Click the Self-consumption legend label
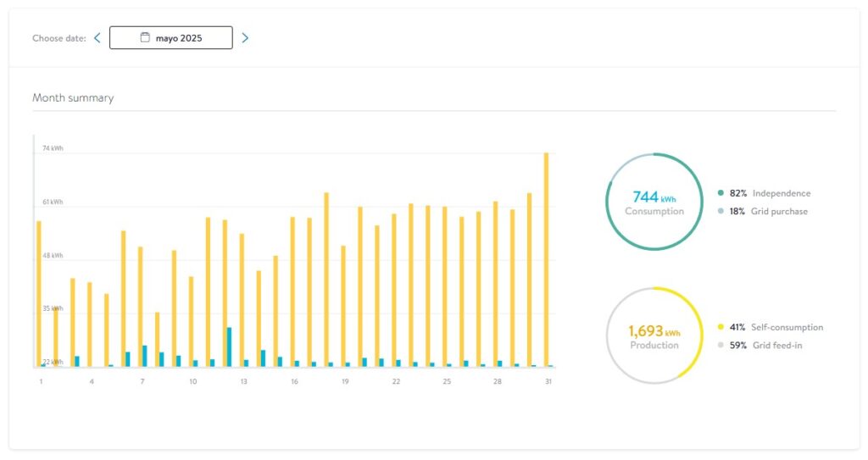The height and width of the screenshot is (460, 868). tap(787, 327)
